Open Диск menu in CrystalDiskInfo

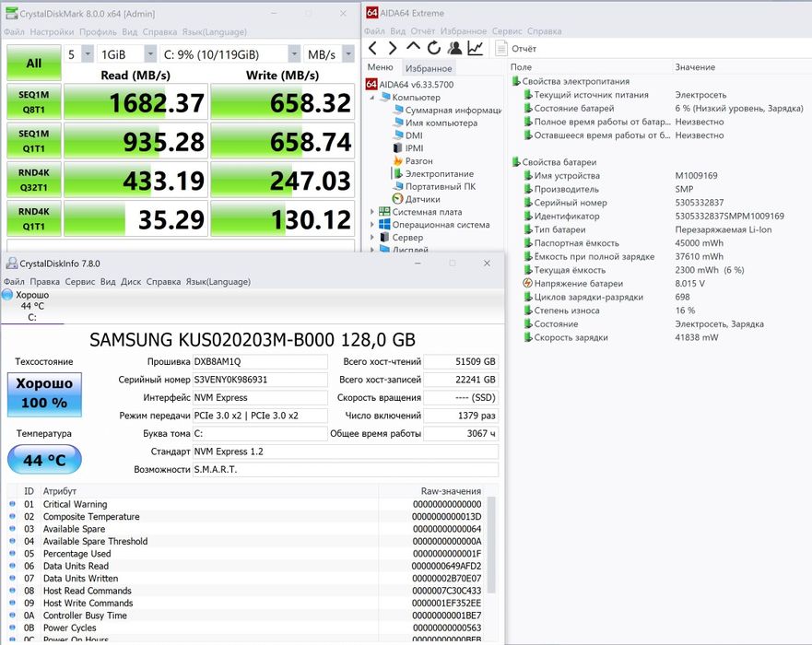pos(131,282)
